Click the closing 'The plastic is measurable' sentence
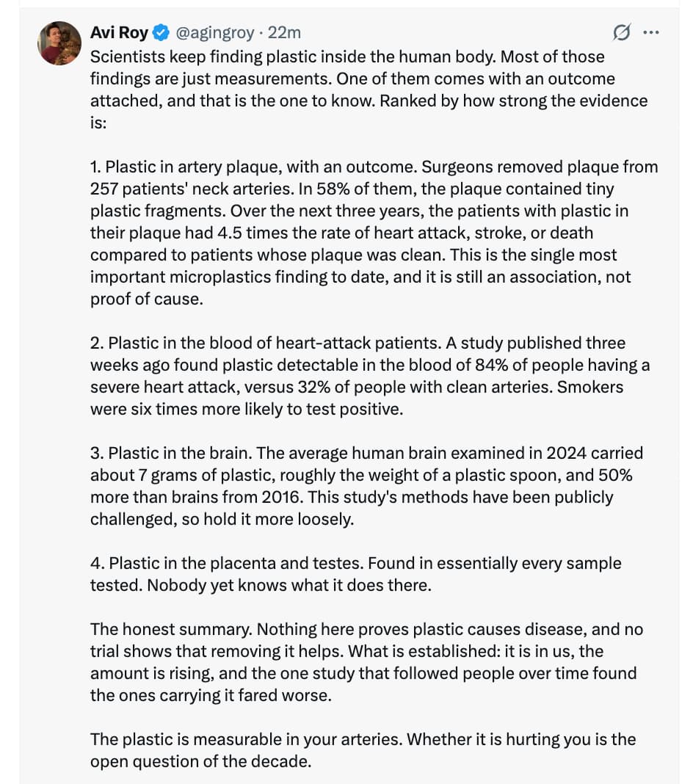The height and width of the screenshot is (784, 693). (363, 750)
